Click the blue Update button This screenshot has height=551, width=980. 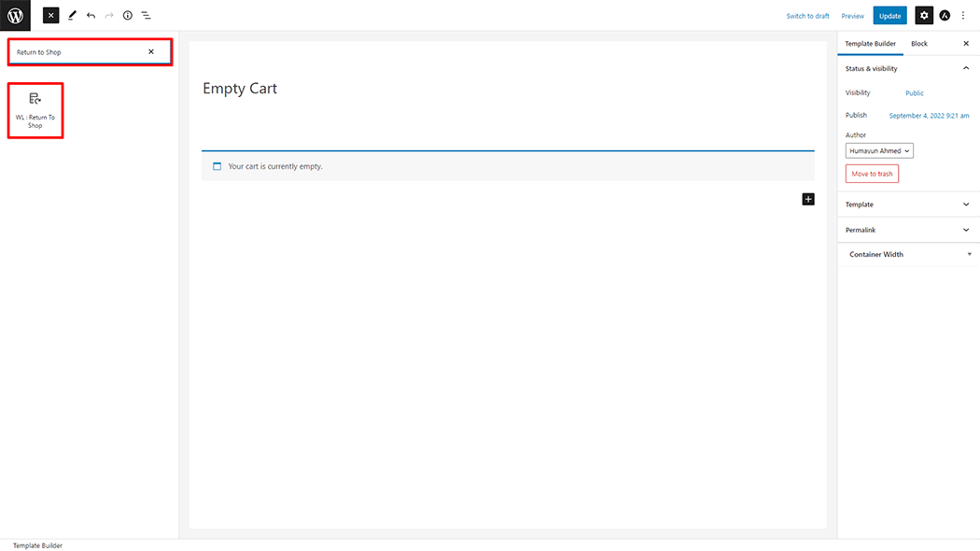(889, 16)
